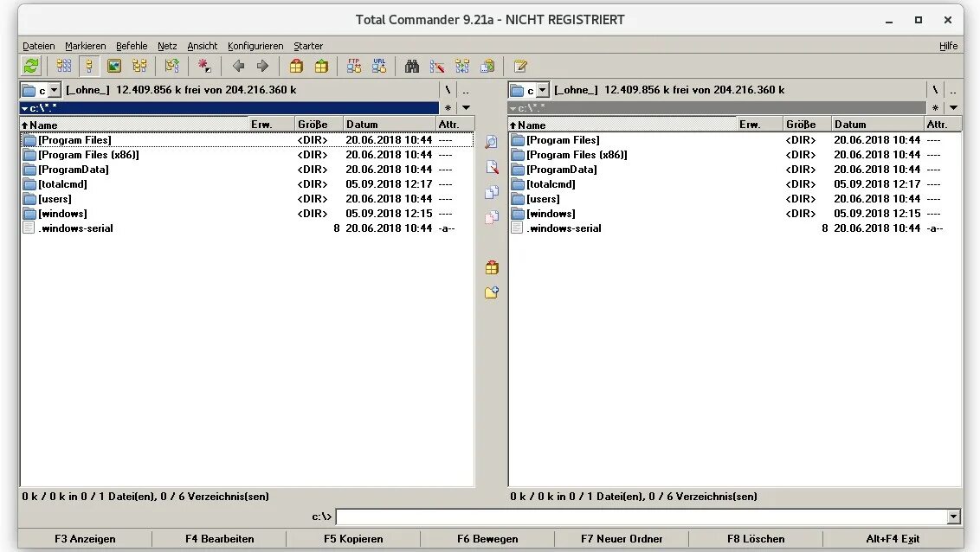Open the multi-rename tool icon
Viewport: 980px width, 552px height.
click(437, 66)
